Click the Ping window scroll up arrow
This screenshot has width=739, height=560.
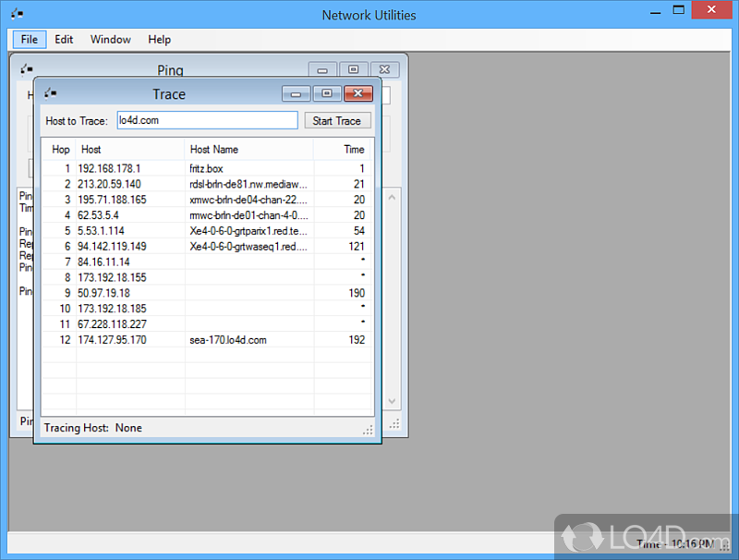(x=392, y=198)
